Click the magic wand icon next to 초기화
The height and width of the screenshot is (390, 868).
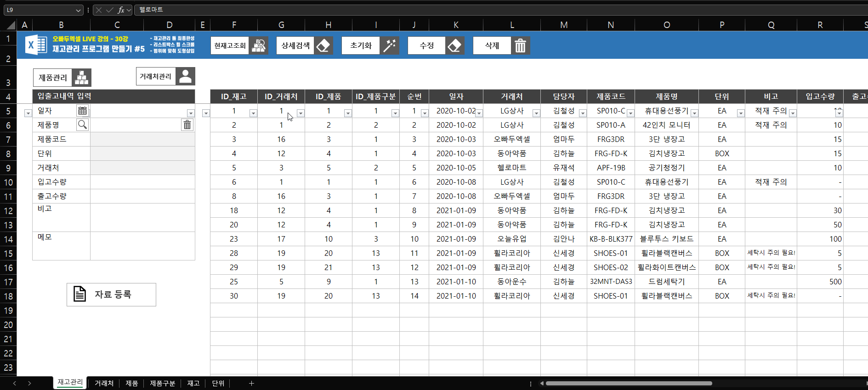click(390, 45)
